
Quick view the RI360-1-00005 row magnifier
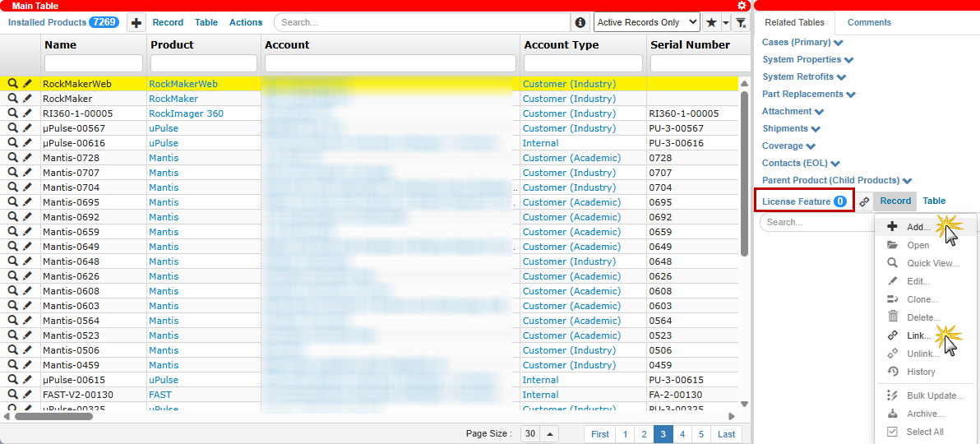point(12,113)
